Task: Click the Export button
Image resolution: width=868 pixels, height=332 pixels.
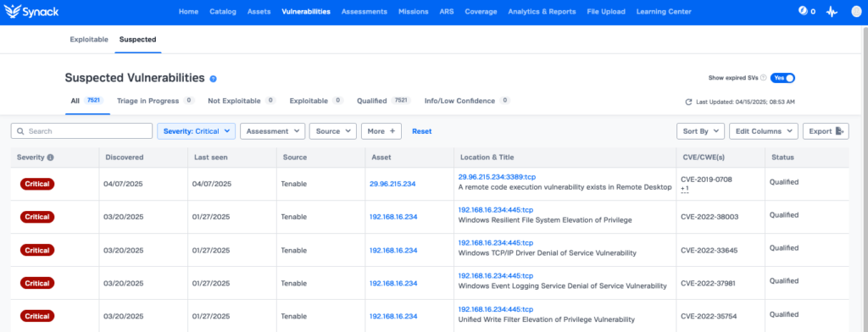Action: point(826,131)
